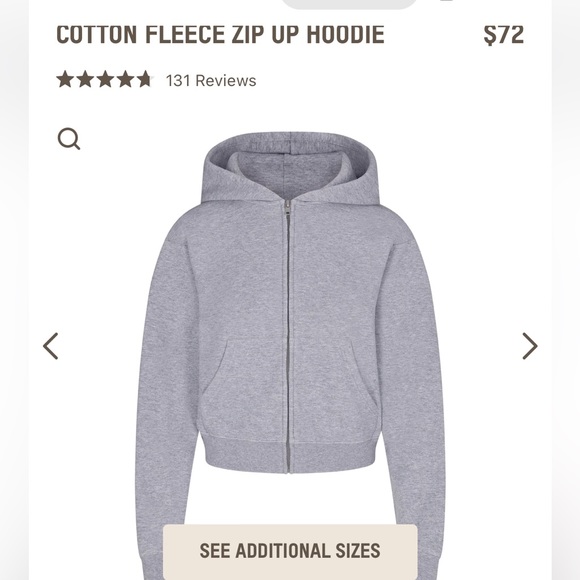Click the ribbed hem of the hoodie

[290, 454]
